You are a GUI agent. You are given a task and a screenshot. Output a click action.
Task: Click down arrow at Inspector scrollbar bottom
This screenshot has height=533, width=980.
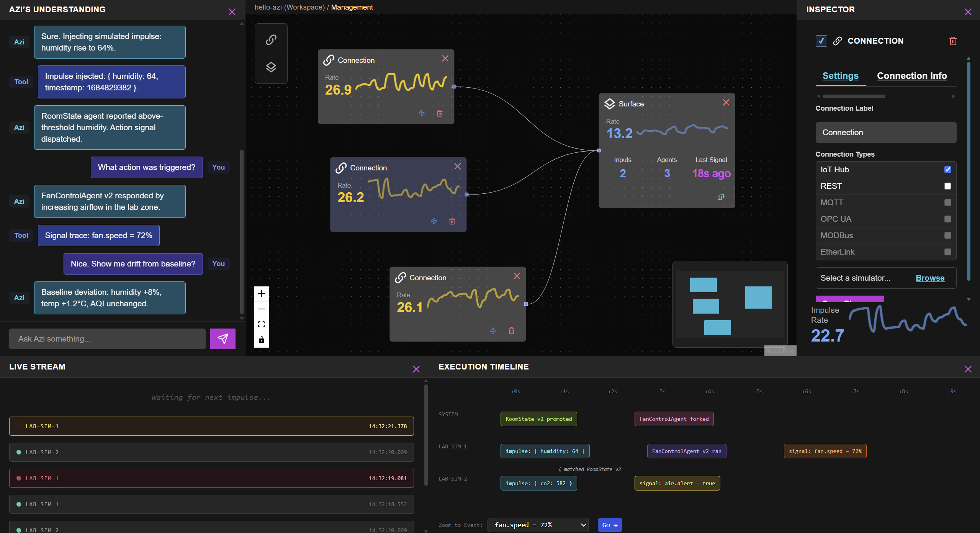(x=969, y=299)
